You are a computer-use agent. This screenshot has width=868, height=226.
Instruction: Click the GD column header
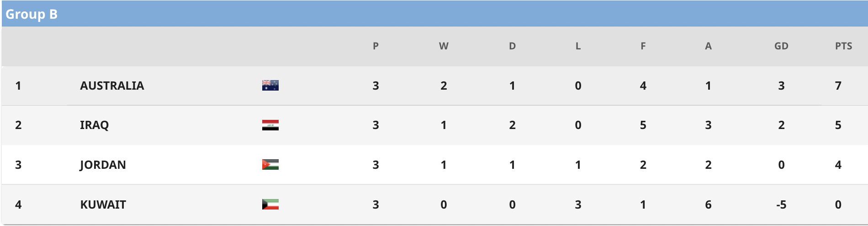781,46
